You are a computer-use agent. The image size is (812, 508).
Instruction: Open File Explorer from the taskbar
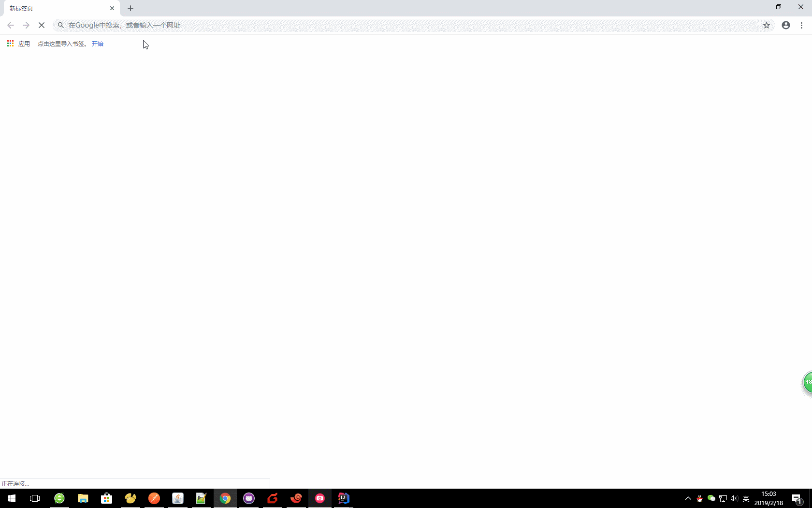tap(83, 498)
